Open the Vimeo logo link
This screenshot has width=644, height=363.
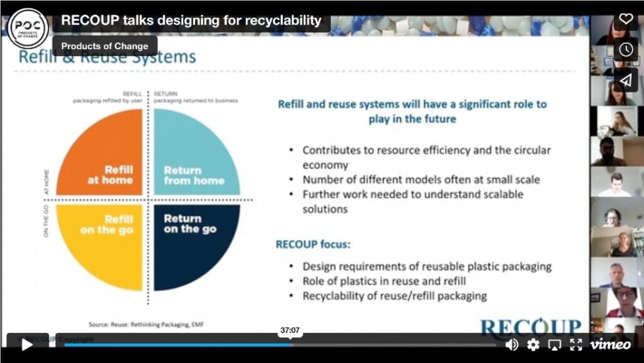pos(610,345)
